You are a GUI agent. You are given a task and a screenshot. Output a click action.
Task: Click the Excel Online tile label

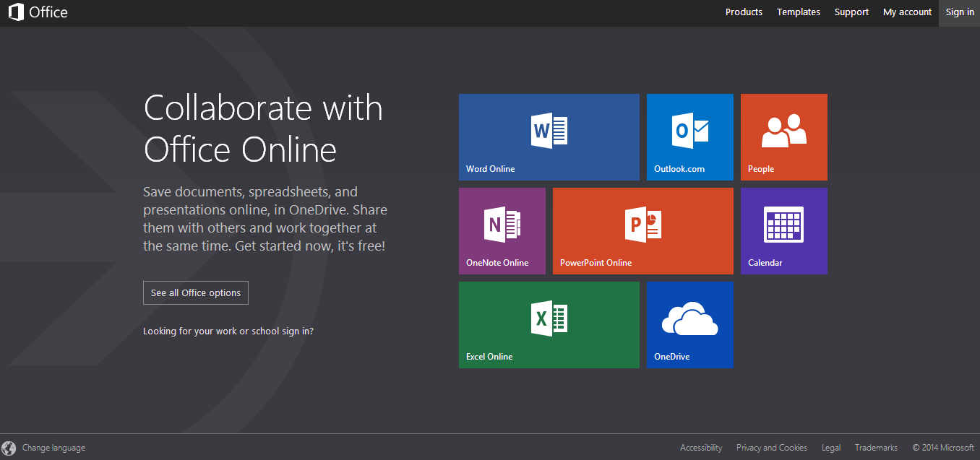point(489,357)
